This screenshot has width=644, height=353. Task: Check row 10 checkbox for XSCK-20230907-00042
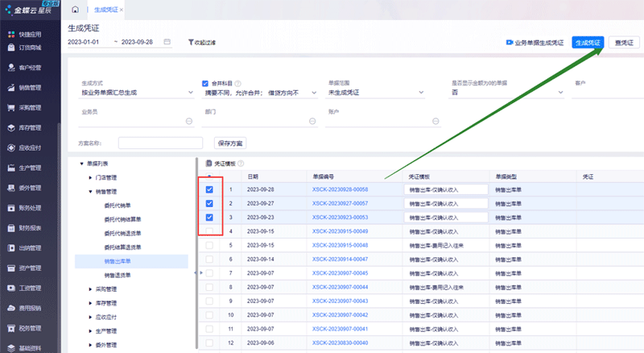pos(209,315)
